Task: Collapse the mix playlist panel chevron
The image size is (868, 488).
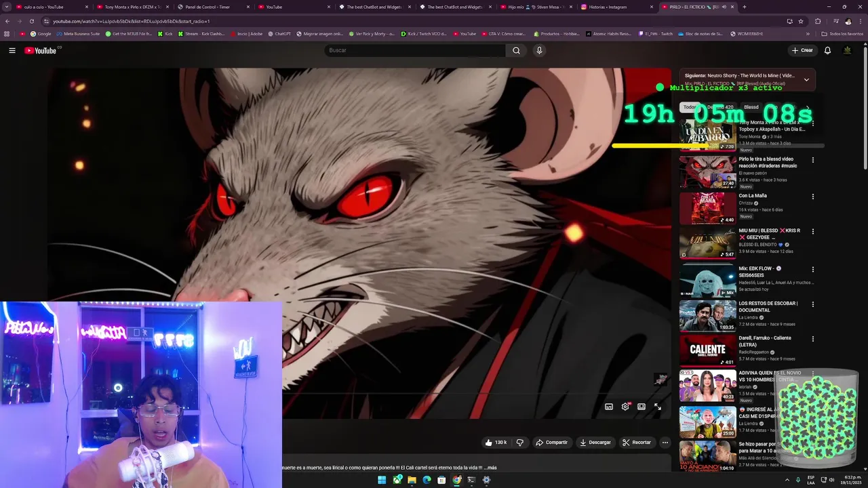Action: (x=806, y=79)
